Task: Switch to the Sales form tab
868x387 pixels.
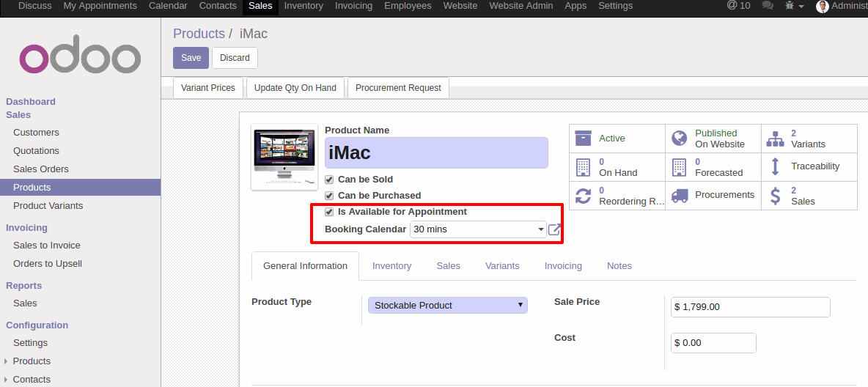Action: pyautogui.click(x=449, y=266)
